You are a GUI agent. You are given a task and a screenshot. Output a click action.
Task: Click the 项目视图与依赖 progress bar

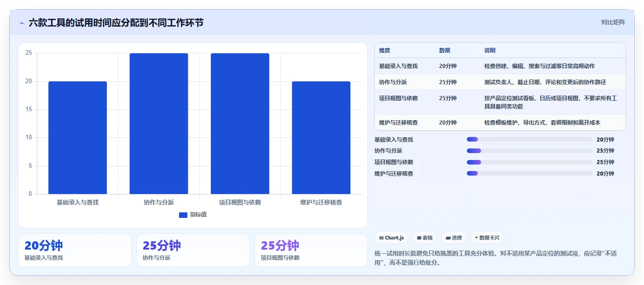point(529,162)
